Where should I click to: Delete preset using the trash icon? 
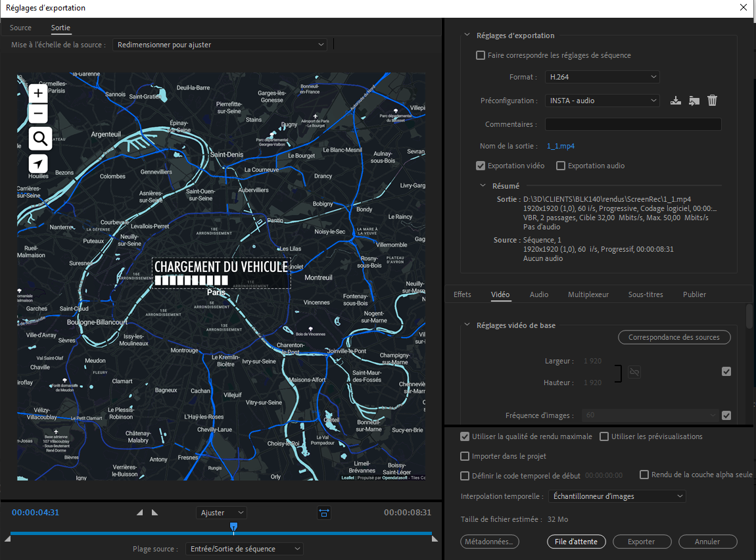(x=712, y=101)
